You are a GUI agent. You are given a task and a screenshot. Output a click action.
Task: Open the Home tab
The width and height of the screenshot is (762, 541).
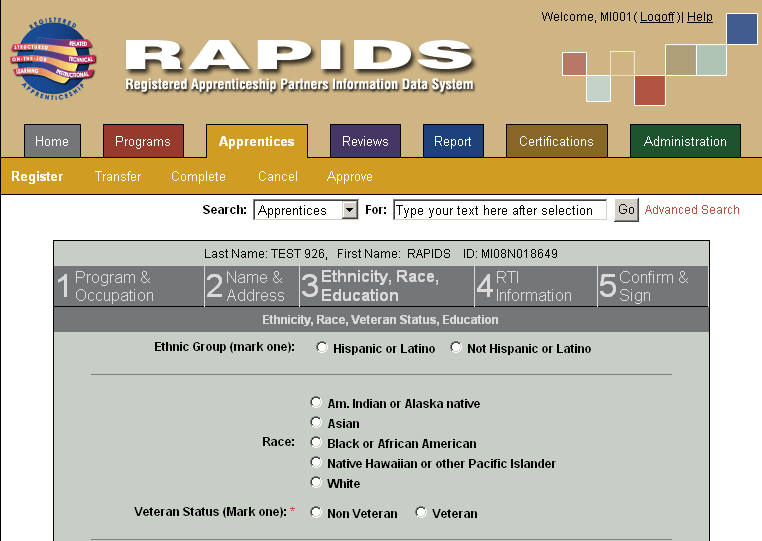pyautogui.click(x=52, y=141)
